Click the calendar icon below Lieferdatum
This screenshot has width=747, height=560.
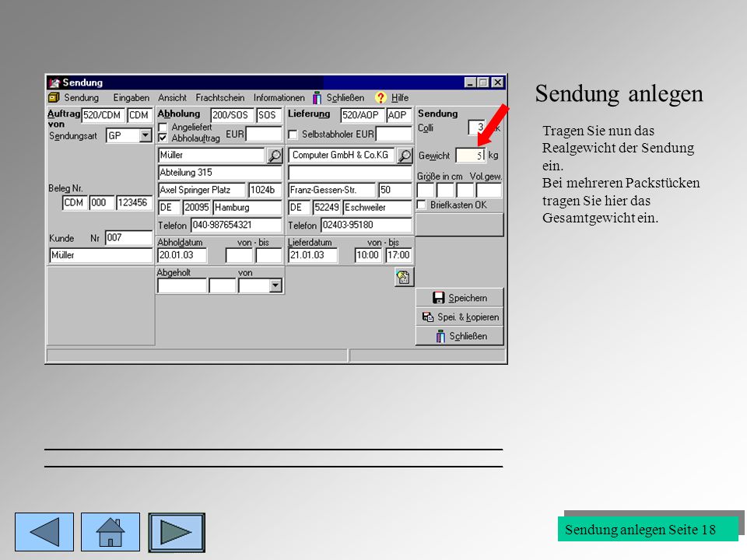click(404, 277)
